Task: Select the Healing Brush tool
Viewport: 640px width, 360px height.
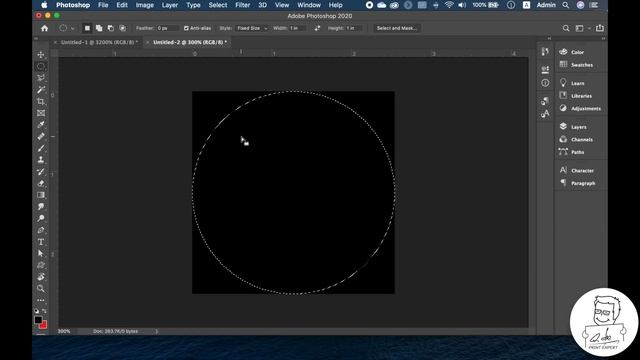Action: (x=41, y=136)
